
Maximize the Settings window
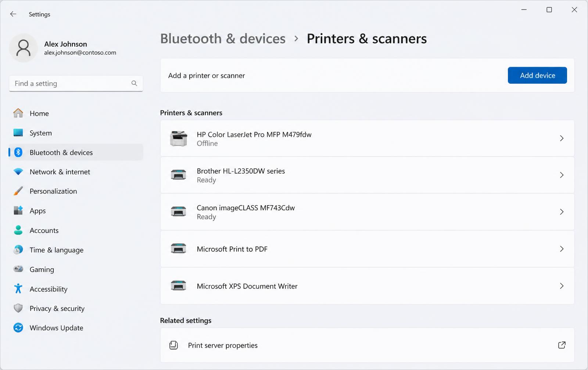coord(549,10)
